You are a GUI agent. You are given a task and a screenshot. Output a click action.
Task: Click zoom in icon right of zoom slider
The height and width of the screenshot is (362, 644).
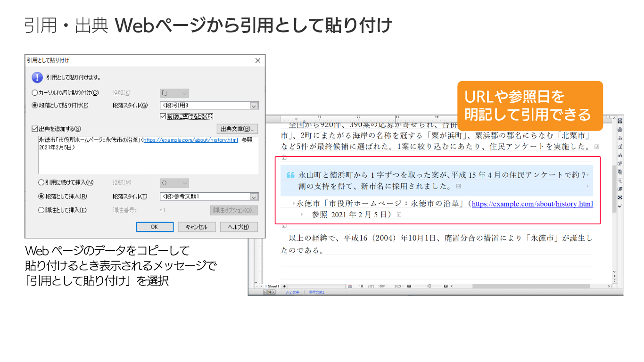tap(446, 286)
